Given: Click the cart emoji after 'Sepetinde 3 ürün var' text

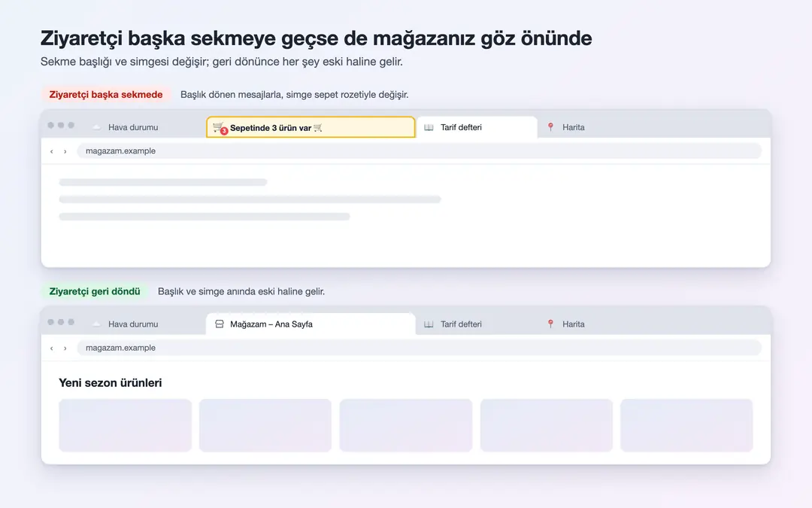Looking at the screenshot, I should 318,127.
